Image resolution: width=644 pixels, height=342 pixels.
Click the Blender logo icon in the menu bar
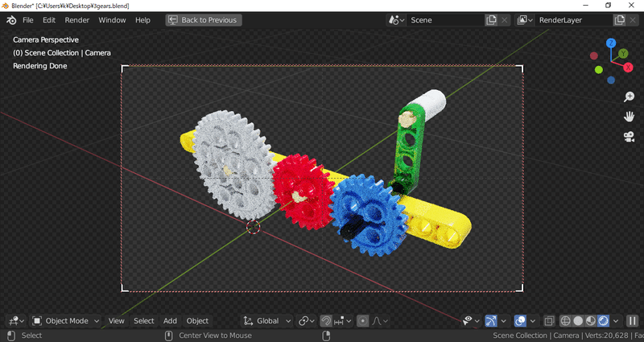click(11, 20)
